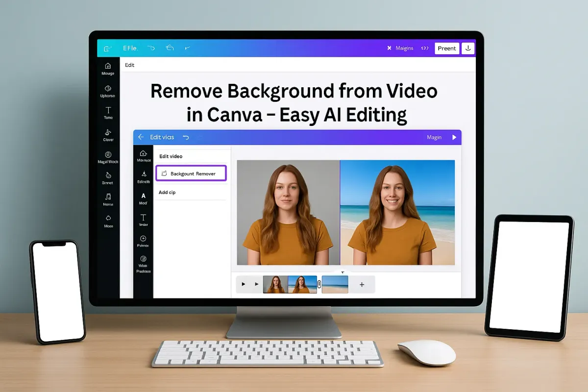Click the playhead marker above the timeline
The image size is (588, 392).
(343, 272)
